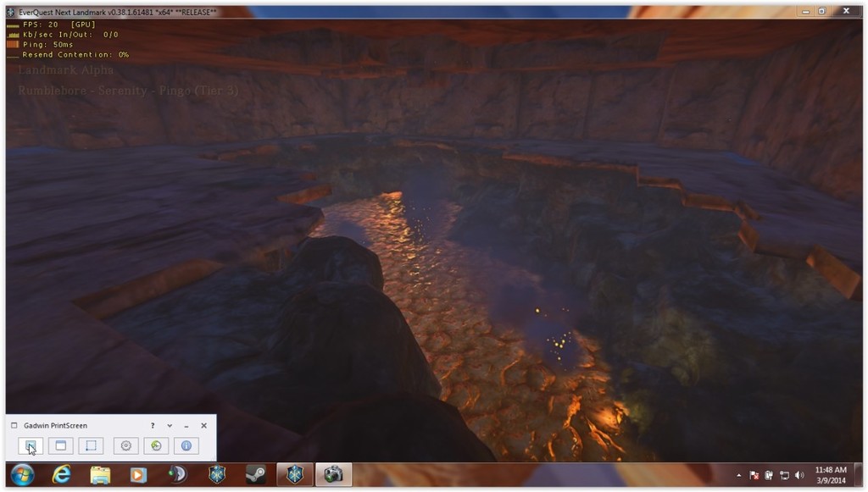The width and height of the screenshot is (868, 492).
Task: Open Gadwin PrintScreen info button
Action: point(186,445)
